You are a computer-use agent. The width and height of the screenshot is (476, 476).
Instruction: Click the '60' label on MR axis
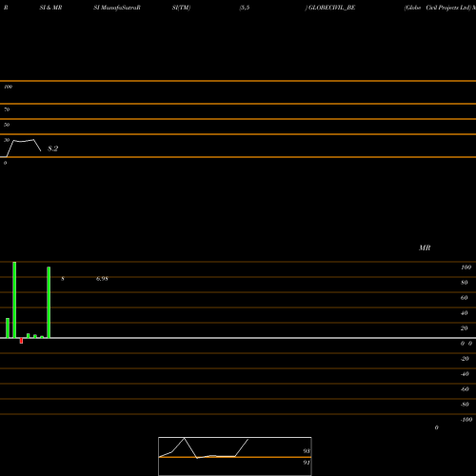pyautogui.click(x=465, y=298)
